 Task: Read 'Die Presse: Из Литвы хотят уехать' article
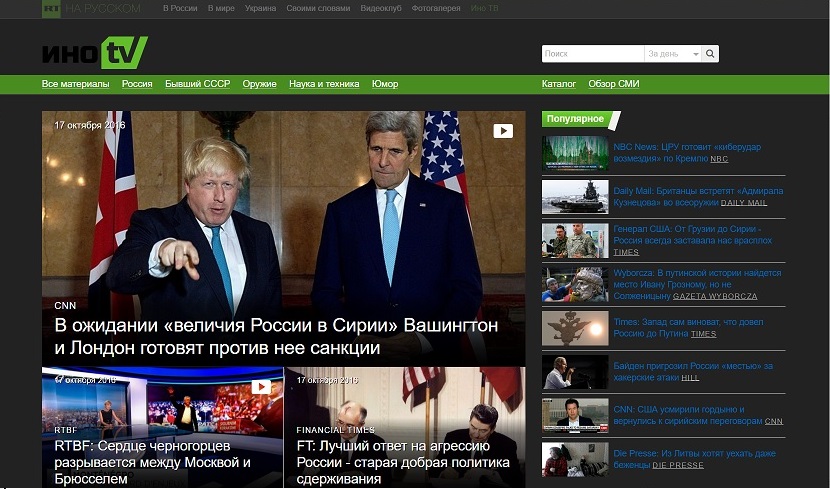coord(694,459)
